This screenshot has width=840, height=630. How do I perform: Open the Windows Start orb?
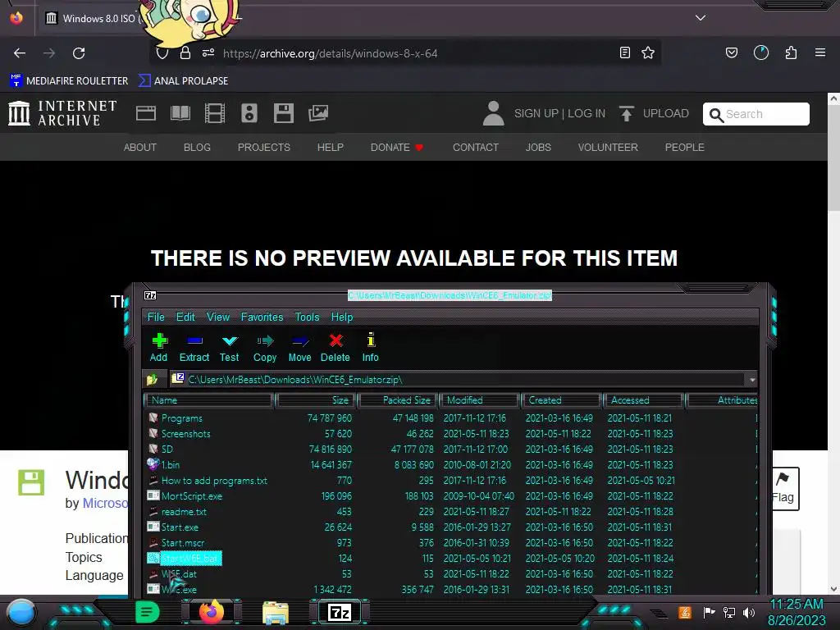click(x=21, y=612)
